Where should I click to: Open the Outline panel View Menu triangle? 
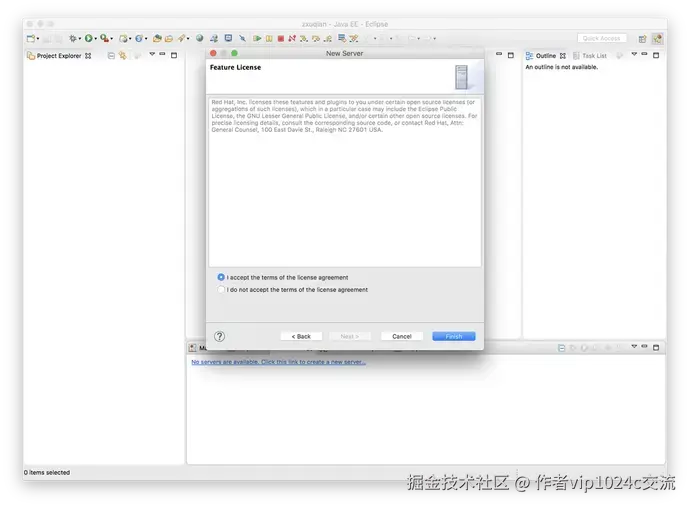634,54
